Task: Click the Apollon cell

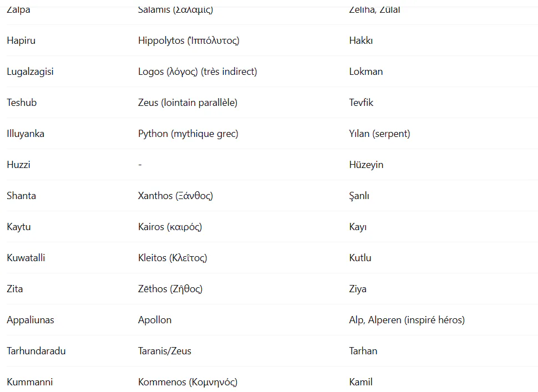Action: pyautogui.click(x=155, y=320)
